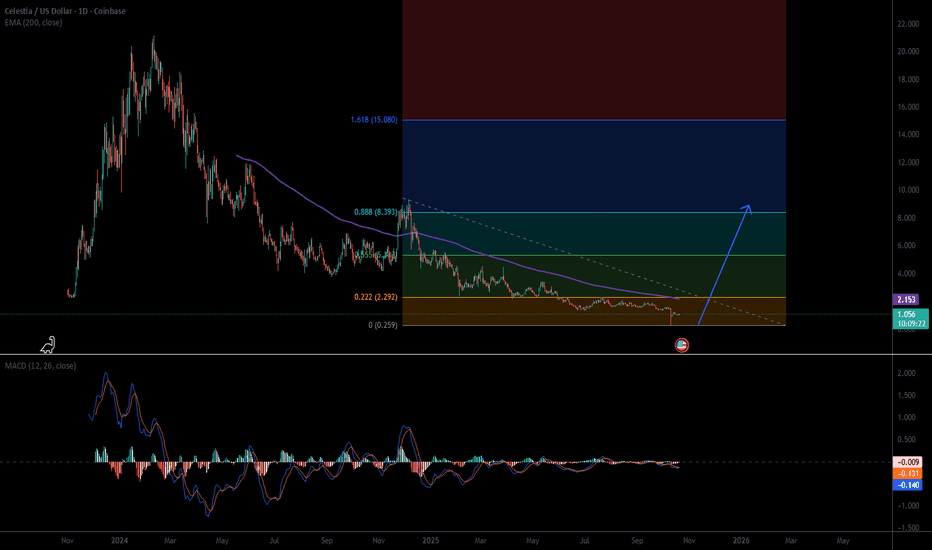Screen dimensions: 932x550
Task: Click the blue -0.140 MACD value tag
Action: pos(906,485)
